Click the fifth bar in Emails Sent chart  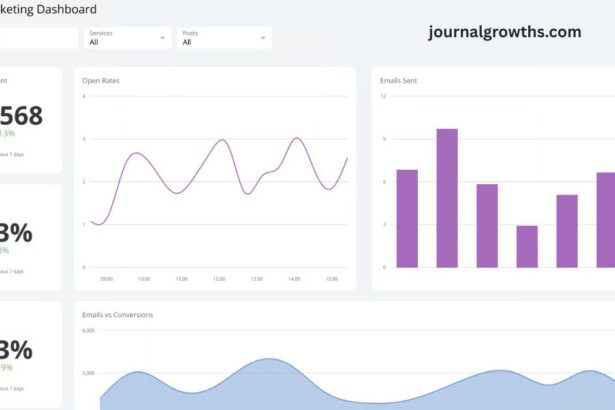point(567,231)
